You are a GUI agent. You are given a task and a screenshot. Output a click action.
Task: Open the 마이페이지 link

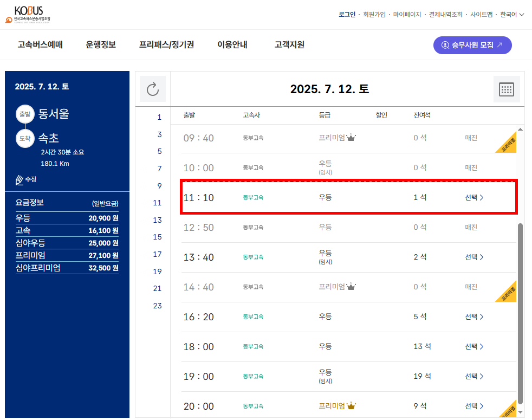point(407,14)
